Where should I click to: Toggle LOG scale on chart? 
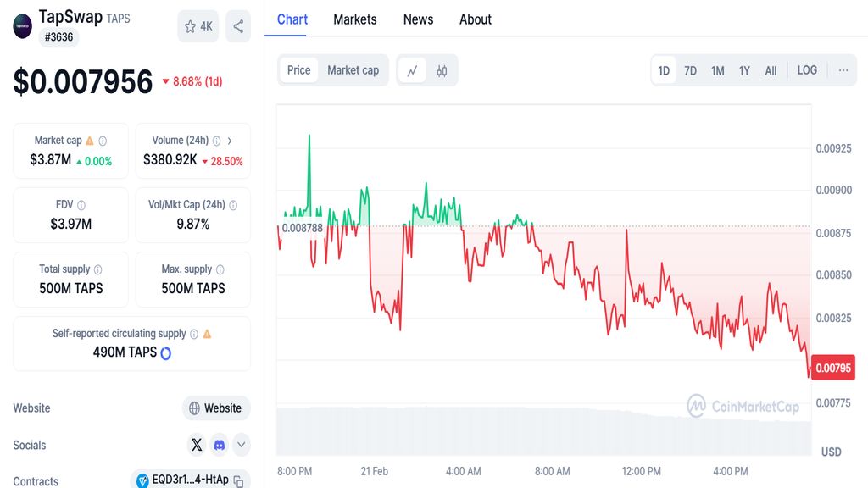click(x=807, y=70)
